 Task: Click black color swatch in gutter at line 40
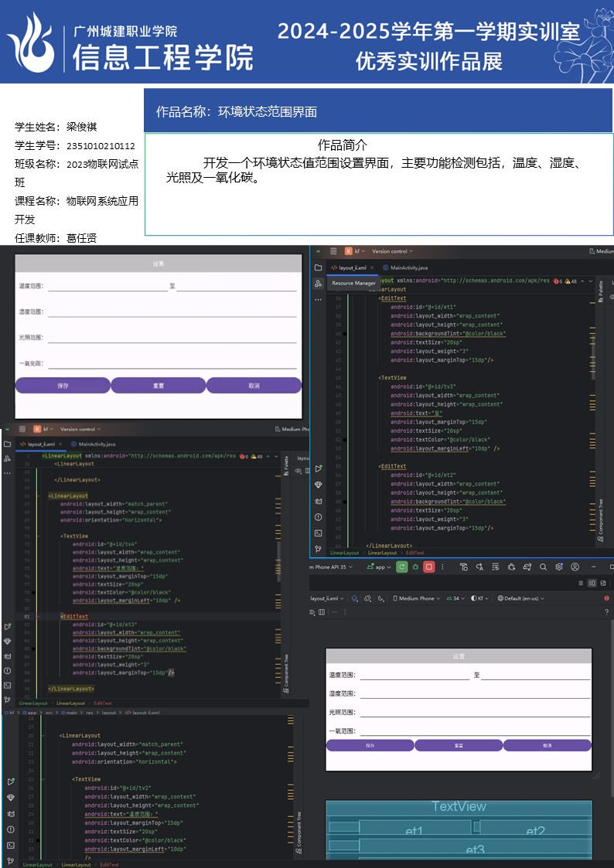click(x=345, y=334)
